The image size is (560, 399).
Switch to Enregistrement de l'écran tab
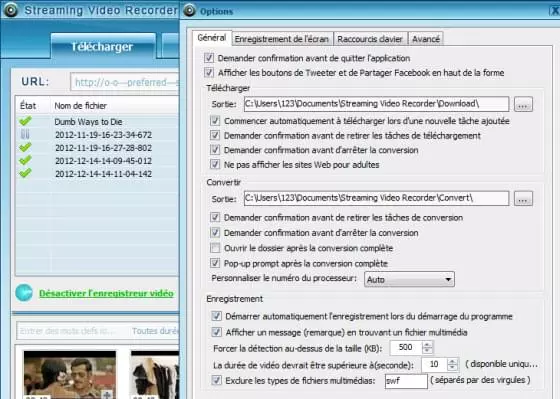pyautogui.click(x=282, y=39)
